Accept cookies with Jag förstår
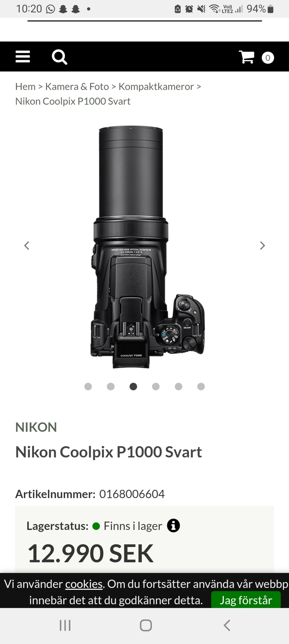The width and height of the screenshot is (289, 644). click(x=246, y=600)
